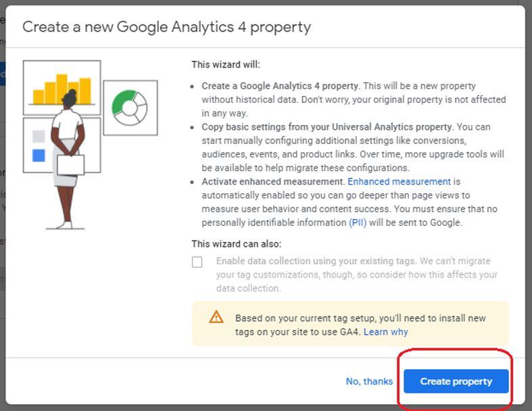Tick the Enable data collection checkbox
Screen dimensions: 532x411
coord(197,262)
